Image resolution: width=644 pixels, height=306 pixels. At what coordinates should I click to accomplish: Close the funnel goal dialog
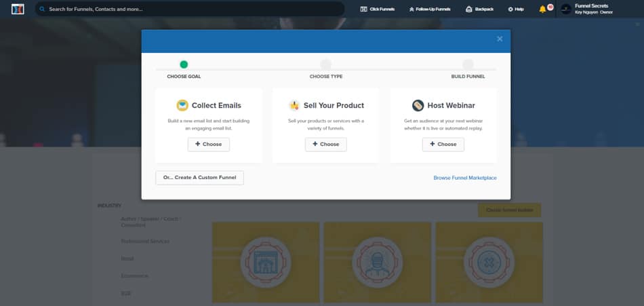[x=500, y=39]
